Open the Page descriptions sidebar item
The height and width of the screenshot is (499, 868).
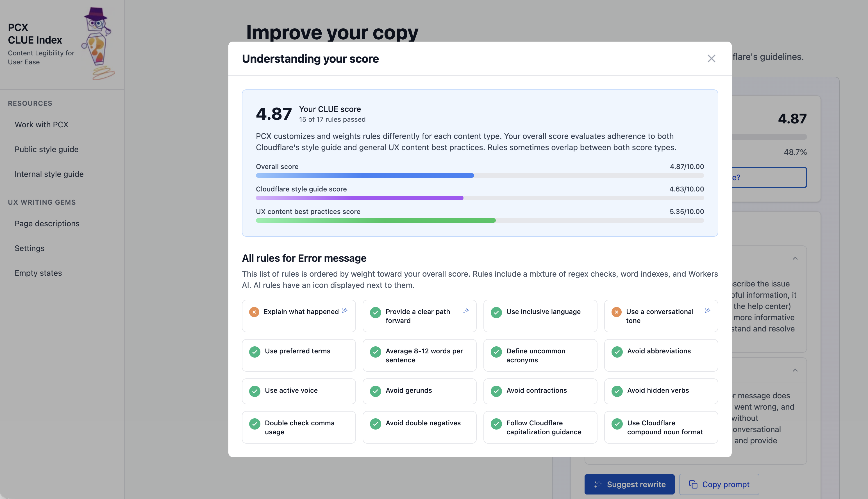[x=47, y=223]
